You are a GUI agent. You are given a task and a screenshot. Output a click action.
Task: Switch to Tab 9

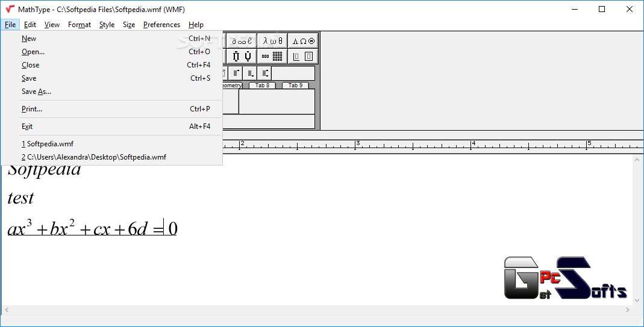[295, 86]
